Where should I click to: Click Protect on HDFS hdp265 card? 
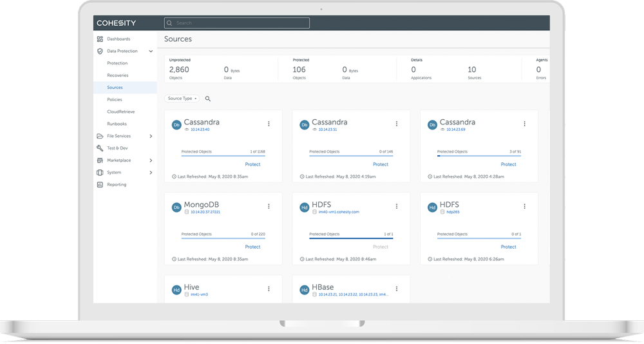[x=508, y=247]
